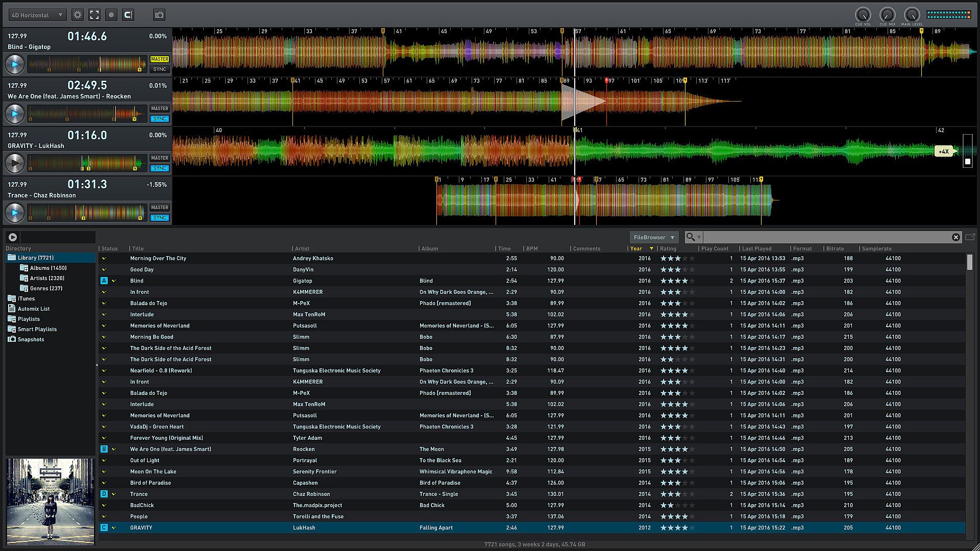Click the preview player play icon
This screenshot has width=980, height=551.
pyautogui.click(x=13, y=237)
